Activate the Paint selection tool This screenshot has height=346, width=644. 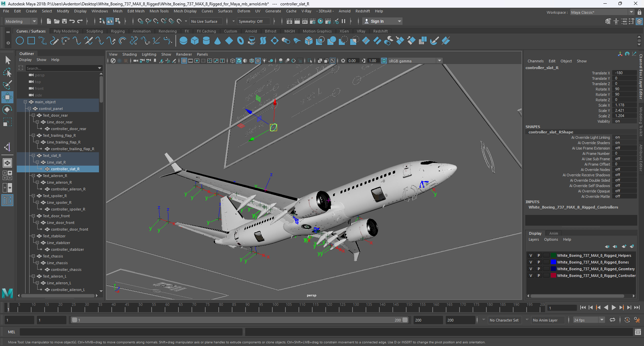[7, 85]
